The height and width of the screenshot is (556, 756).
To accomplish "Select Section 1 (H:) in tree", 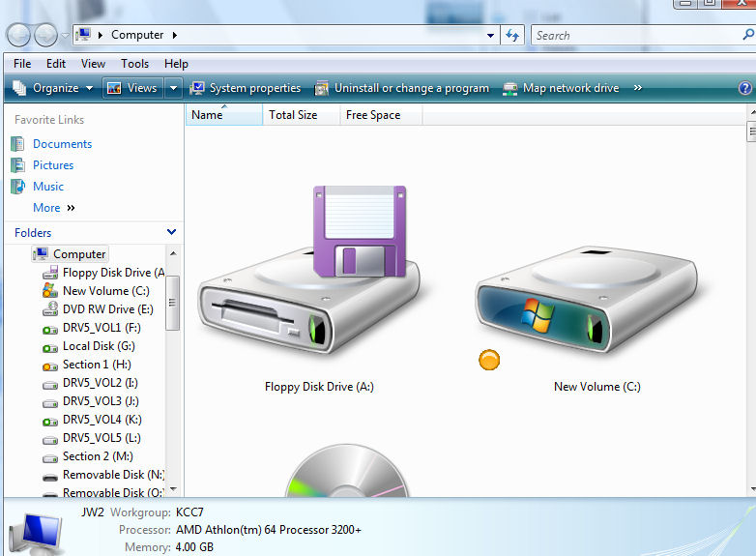I will [x=97, y=365].
